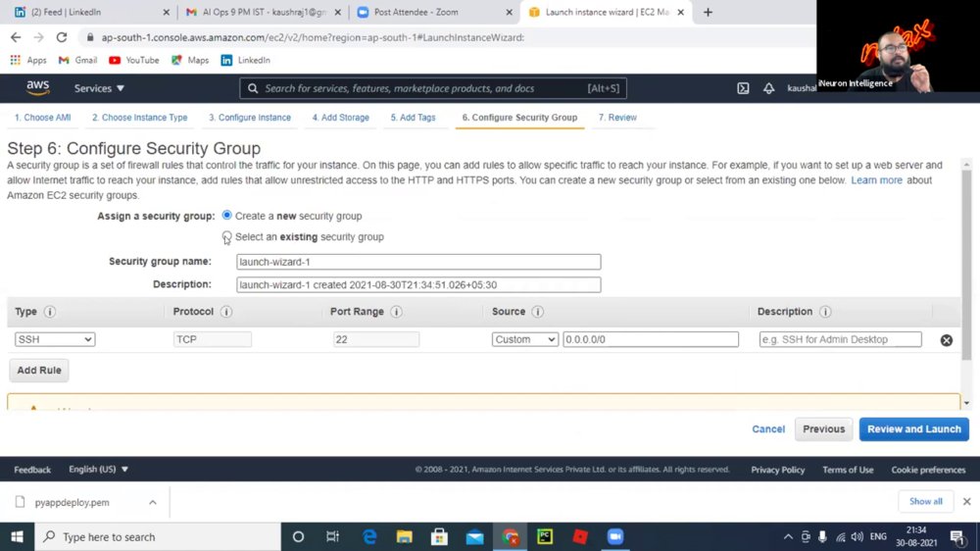980x551 pixels.
Task: Click info icon beside Description column
Action: tap(825, 312)
